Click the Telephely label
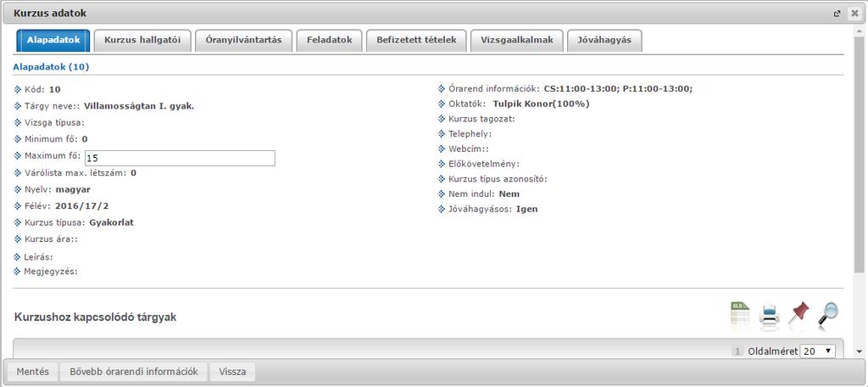 (x=470, y=133)
